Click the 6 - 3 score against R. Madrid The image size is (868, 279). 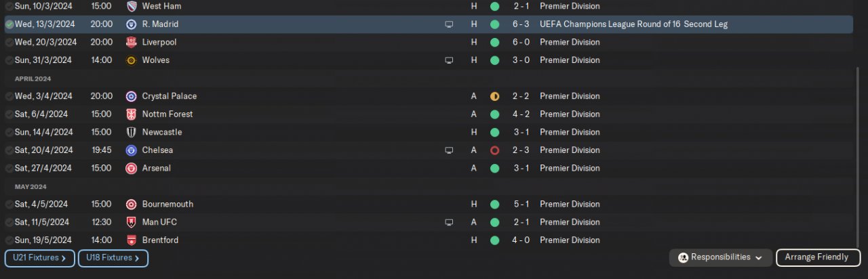[522, 24]
